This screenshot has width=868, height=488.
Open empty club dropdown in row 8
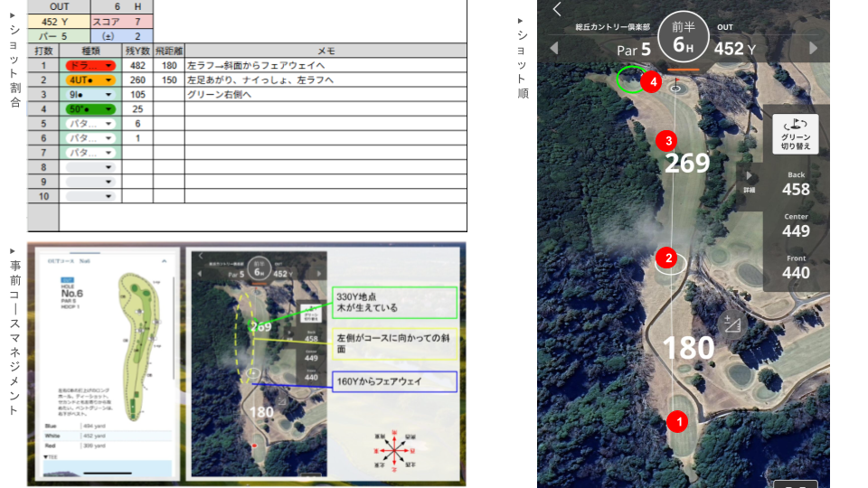tap(108, 167)
